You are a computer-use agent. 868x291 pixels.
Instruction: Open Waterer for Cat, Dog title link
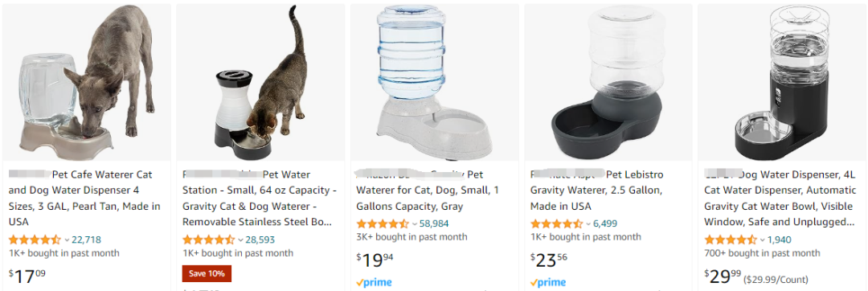428,191
